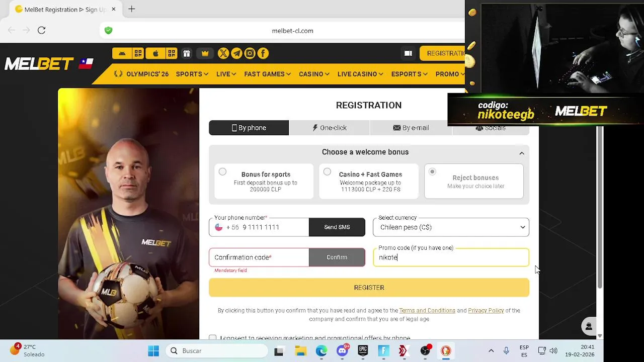Image resolution: width=644 pixels, height=362 pixels.
Task: Select the Bonus for sports radio
Action: point(222,172)
